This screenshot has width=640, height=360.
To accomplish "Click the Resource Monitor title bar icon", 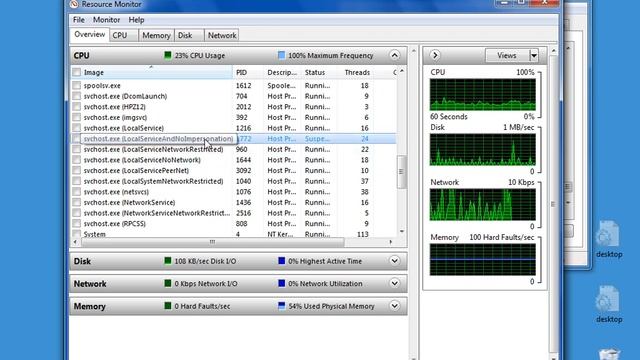I will (73, 4).
